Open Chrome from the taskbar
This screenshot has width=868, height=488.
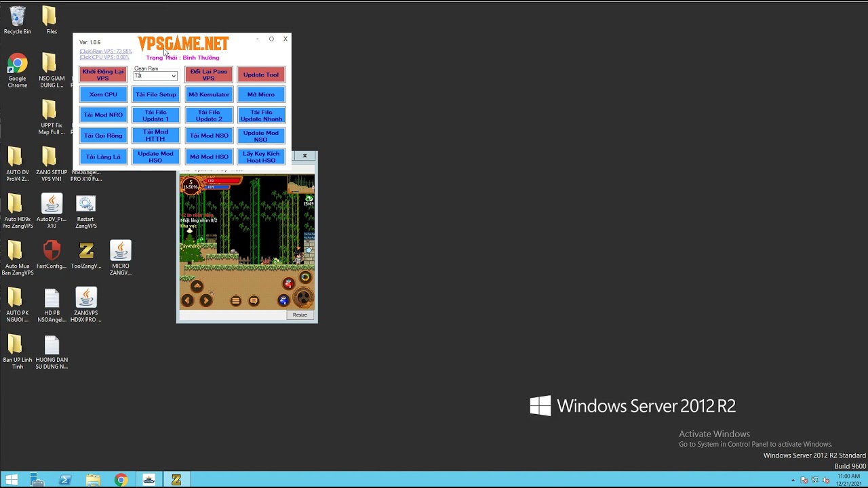(121, 480)
